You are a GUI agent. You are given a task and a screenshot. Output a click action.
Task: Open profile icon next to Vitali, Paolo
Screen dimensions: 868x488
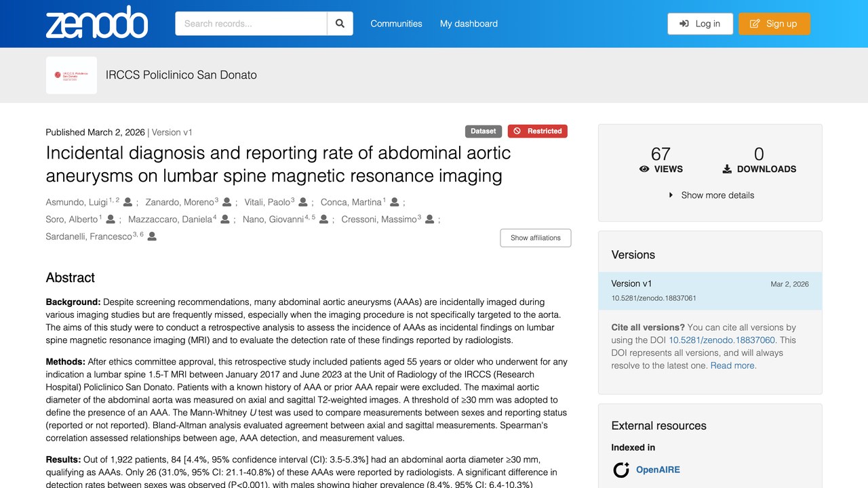tap(303, 202)
